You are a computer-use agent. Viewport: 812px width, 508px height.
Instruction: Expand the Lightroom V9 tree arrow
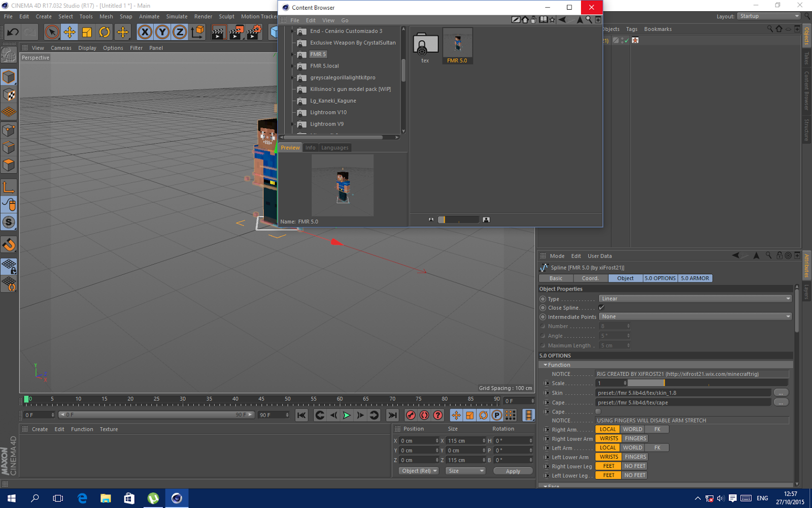tap(293, 124)
